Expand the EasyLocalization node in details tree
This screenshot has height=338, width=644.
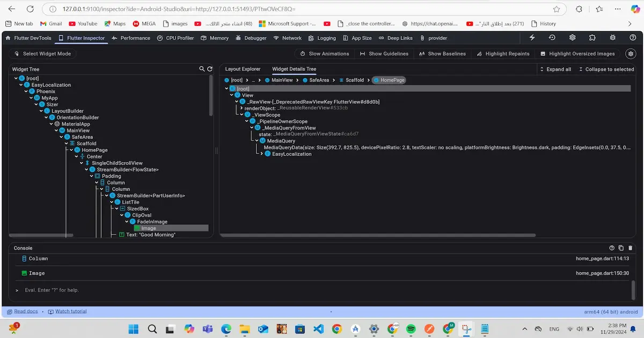coord(262,154)
